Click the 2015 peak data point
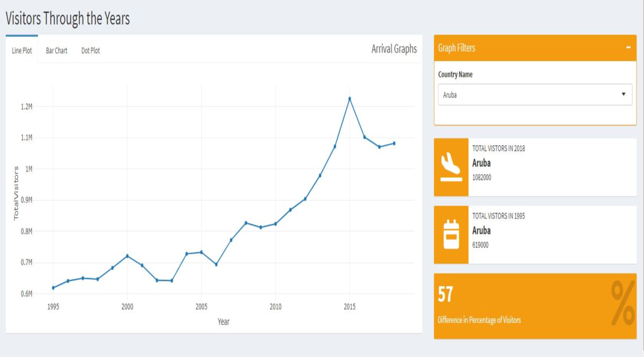Viewport: 644px width, 357px height. 350,99
